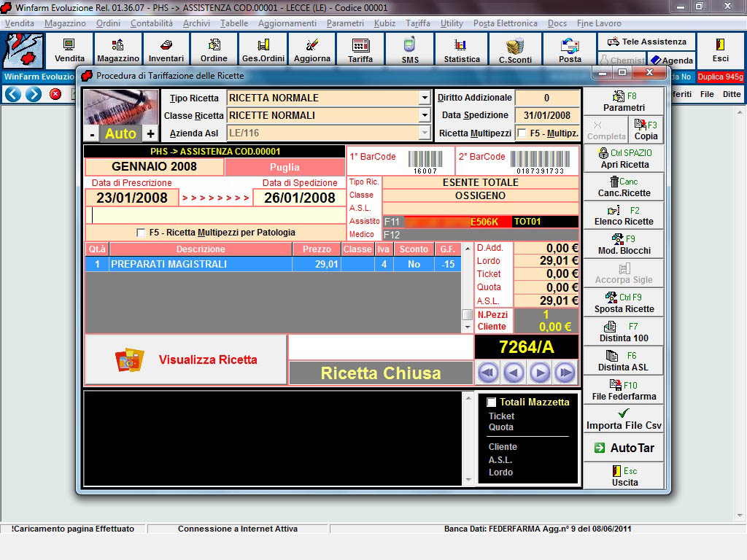This screenshot has width=747, height=560.
Task: Click Apri Ricetta button
Action: click(x=624, y=158)
